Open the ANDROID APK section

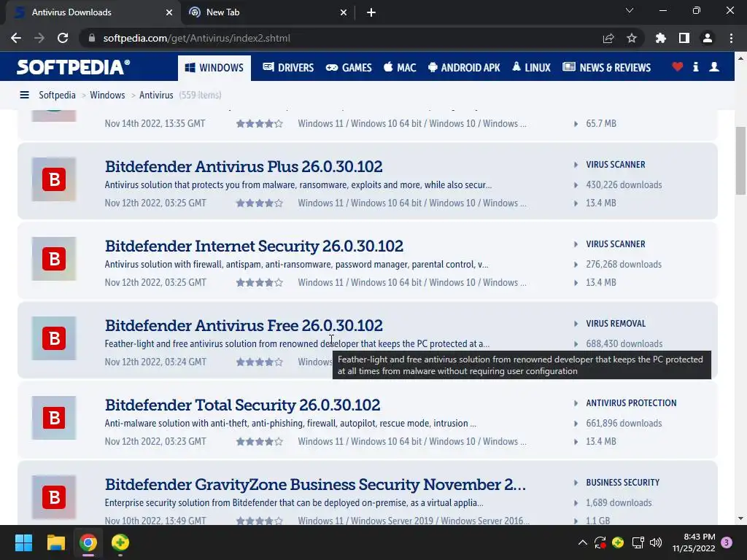pos(464,68)
